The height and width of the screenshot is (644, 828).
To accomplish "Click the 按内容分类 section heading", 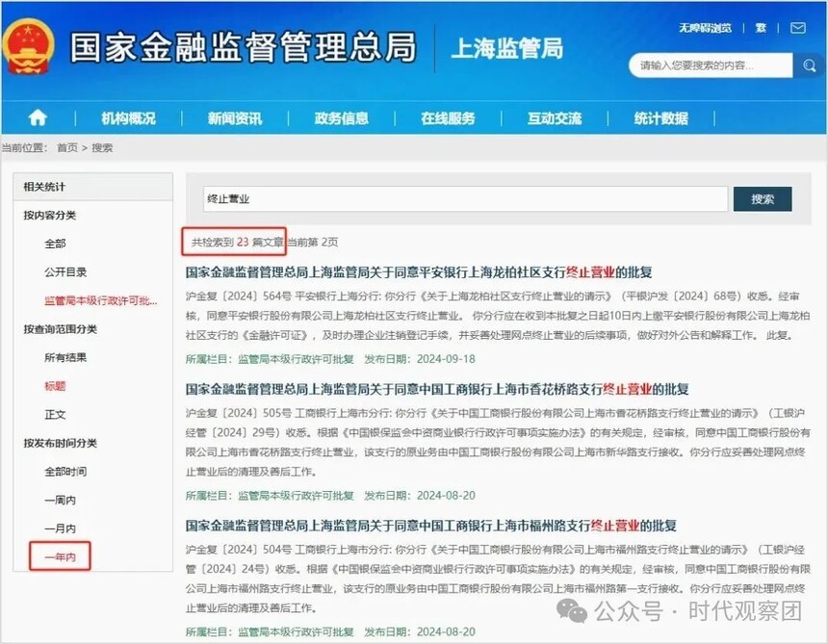I will point(50,215).
